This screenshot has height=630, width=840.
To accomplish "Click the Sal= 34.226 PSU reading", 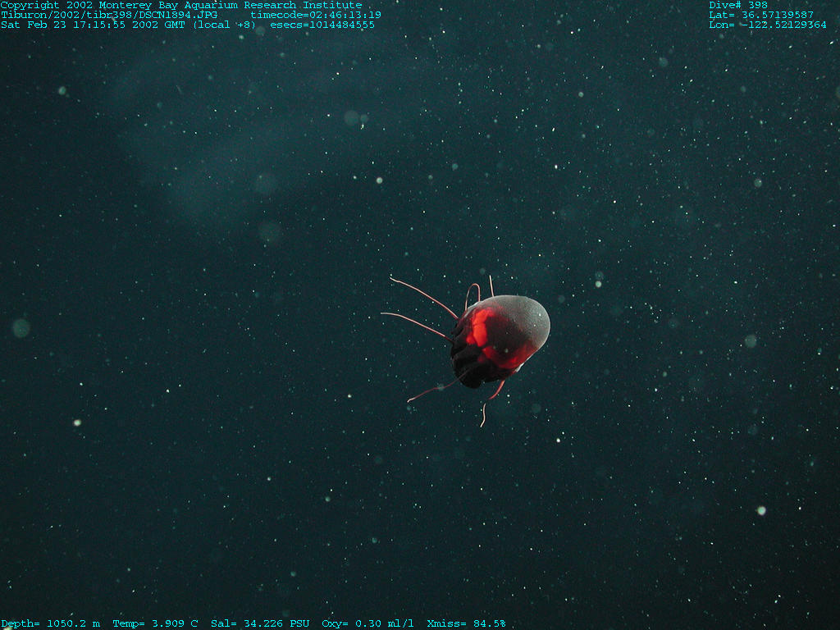I will click(x=260, y=623).
